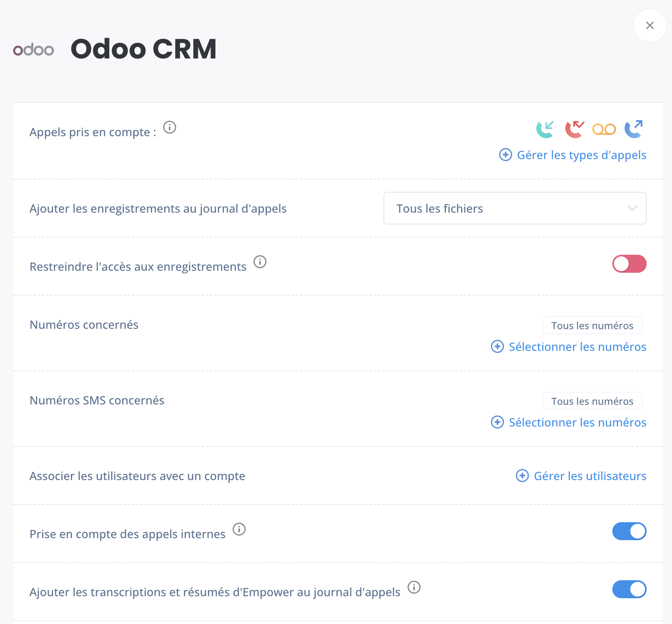Click the Numéros SMS concernés label

[97, 400]
